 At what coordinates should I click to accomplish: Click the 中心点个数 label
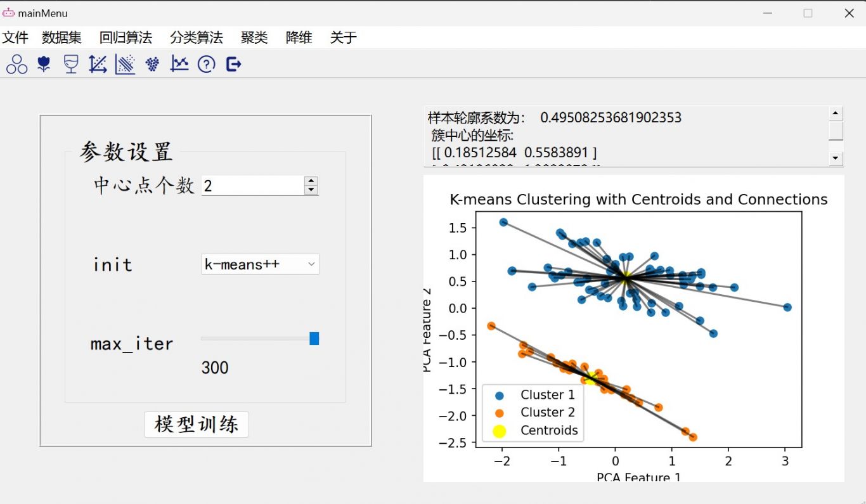(144, 185)
